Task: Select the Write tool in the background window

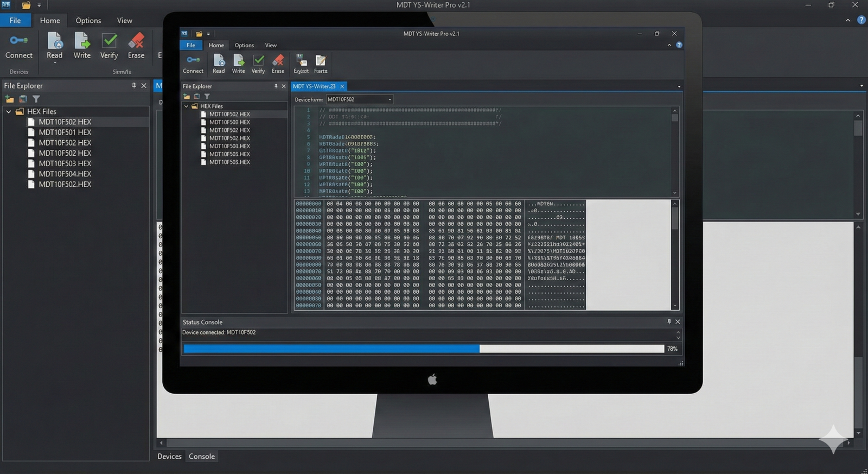Action: 82,40
